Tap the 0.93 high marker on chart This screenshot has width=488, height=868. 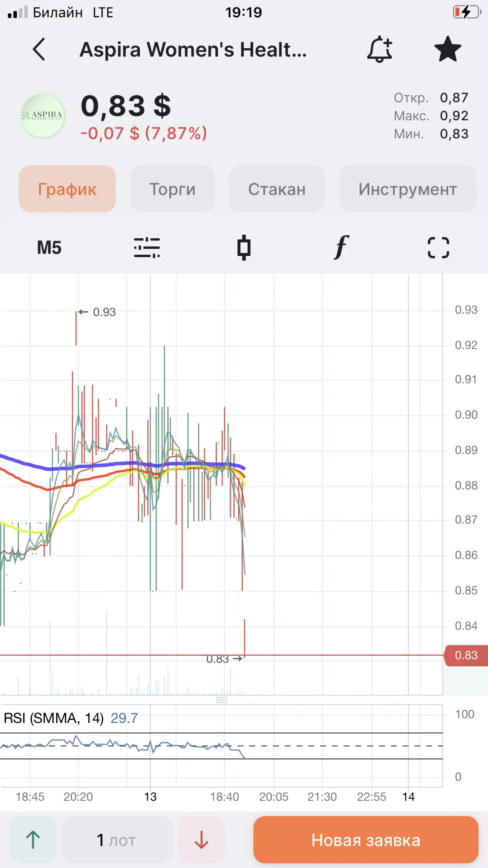tap(97, 312)
